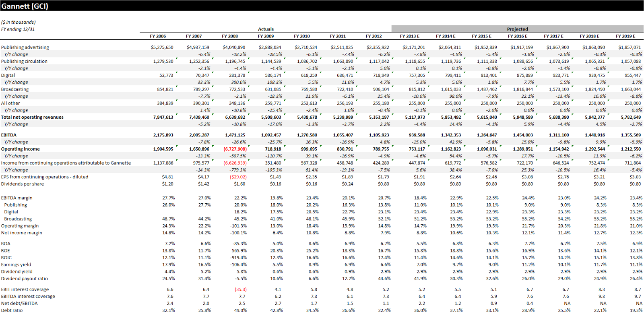This screenshot has width=644, height=314.
Task: Select the Income from continuing operations attributable label
Action: [66, 163]
